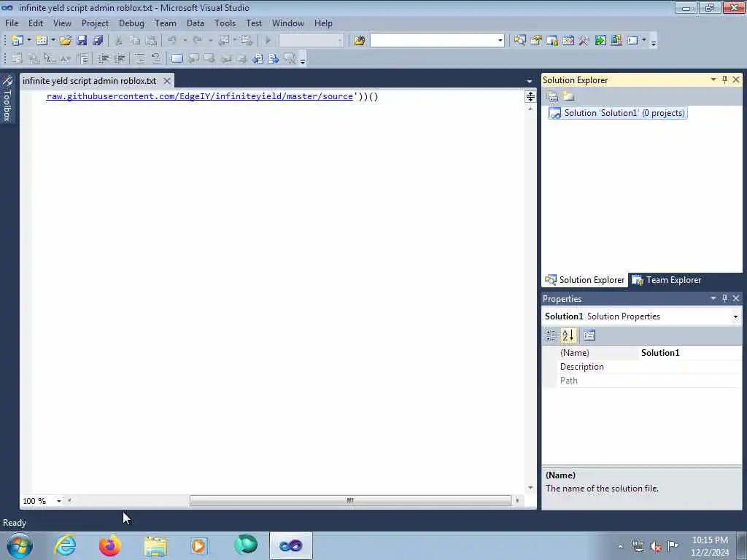Close the Properties panel
The height and width of the screenshot is (560, 747).
click(736, 298)
